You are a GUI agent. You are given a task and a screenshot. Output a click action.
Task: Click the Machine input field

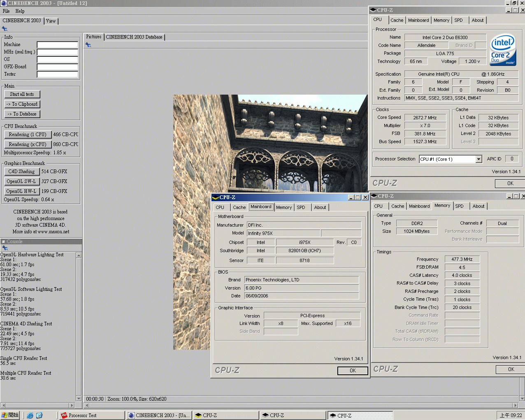point(57,44)
